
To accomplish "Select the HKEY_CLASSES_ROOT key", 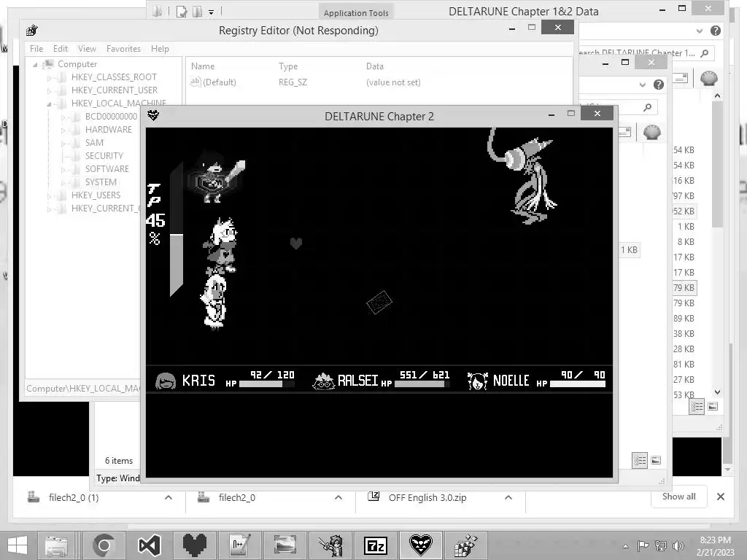I will point(114,77).
